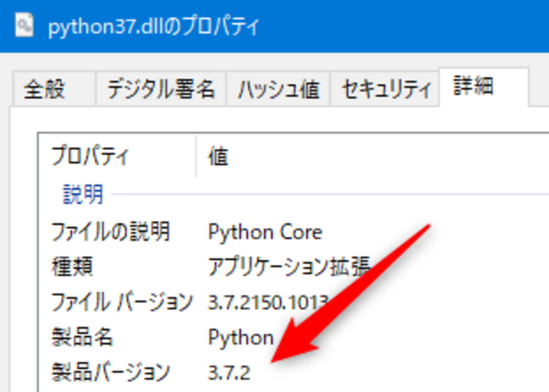Image resolution: width=549 pixels, height=392 pixels.
Task: Select the ファイル バージョン property label
Action: tap(122, 302)
